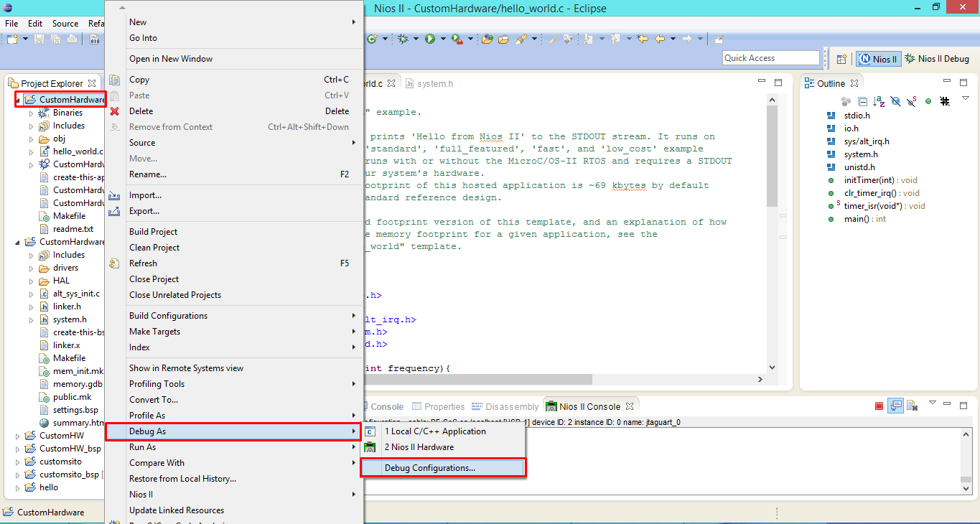Open the Search flashlight toolbar icon
980x524 pixels.
coord(522,39)
